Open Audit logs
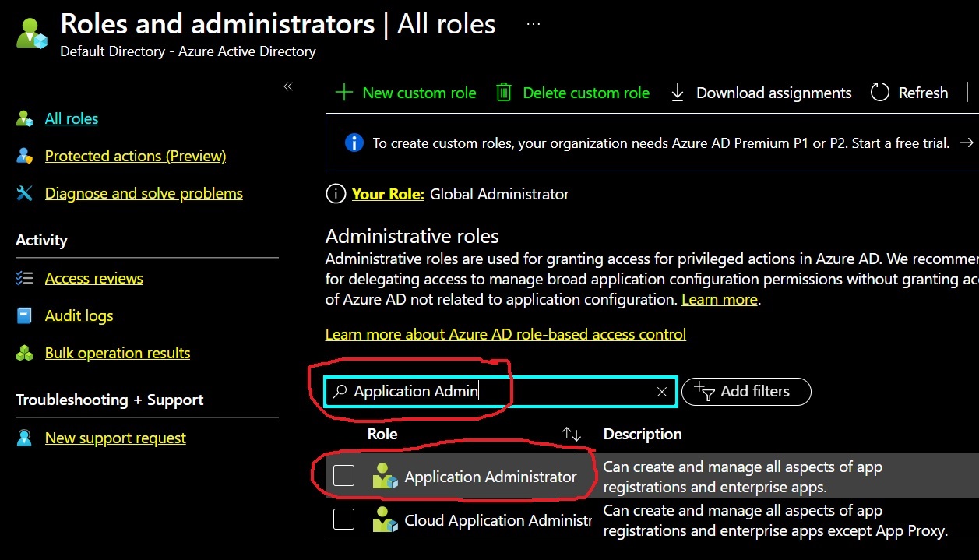The width and height of the screenshot is (979, 560). tap(79, 315)
